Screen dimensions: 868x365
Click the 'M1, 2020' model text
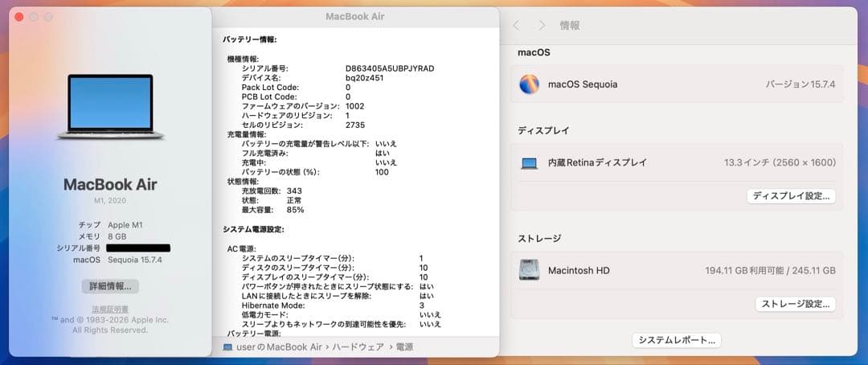110,200
